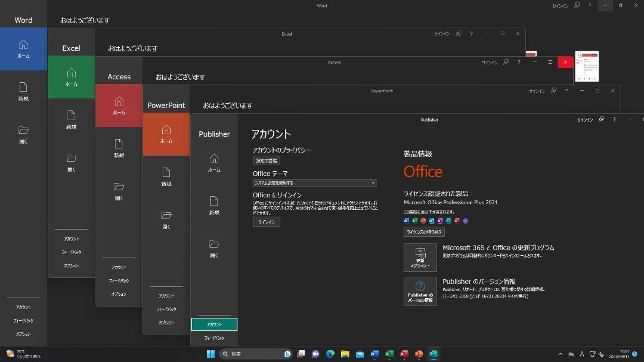Click the feedback person icon in Access title bar
This screenshot has height=362, width=644.
pos(506,62)
